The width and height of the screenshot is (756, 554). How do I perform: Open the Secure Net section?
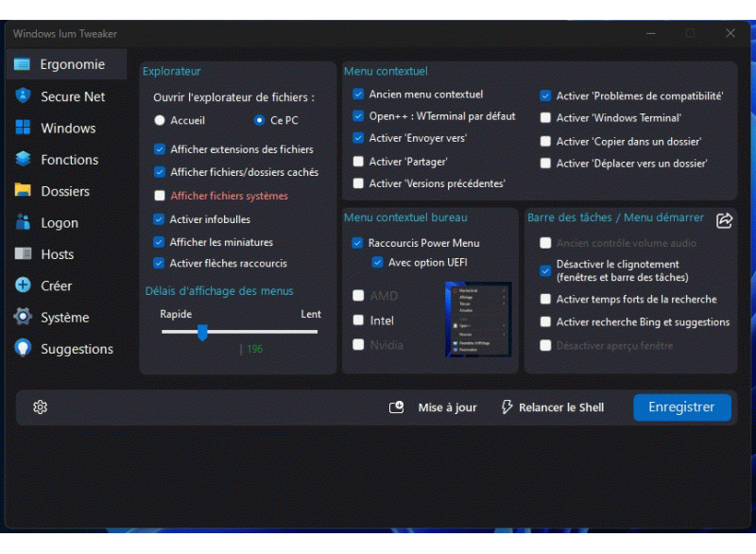coord(66,96)
